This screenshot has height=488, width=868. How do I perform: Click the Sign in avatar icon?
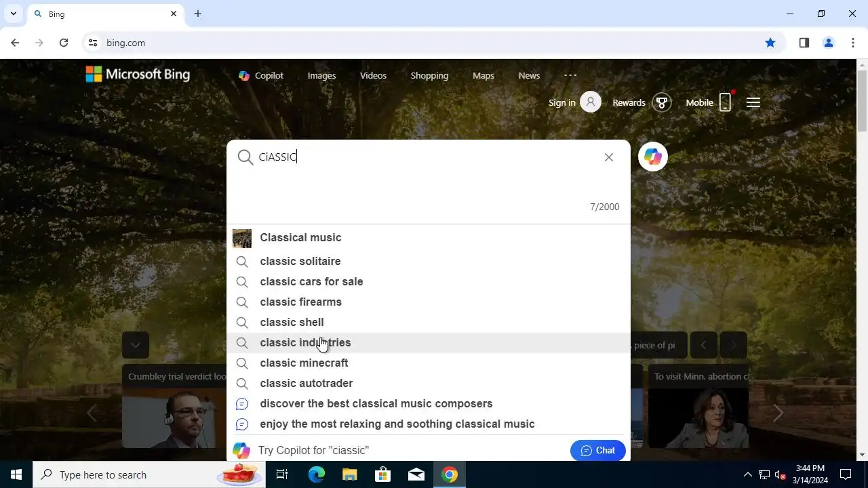(x=591, y=102)
